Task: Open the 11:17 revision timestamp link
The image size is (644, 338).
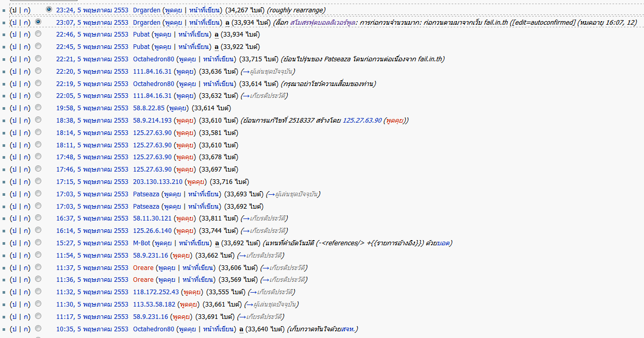Action: click(92, 317)
